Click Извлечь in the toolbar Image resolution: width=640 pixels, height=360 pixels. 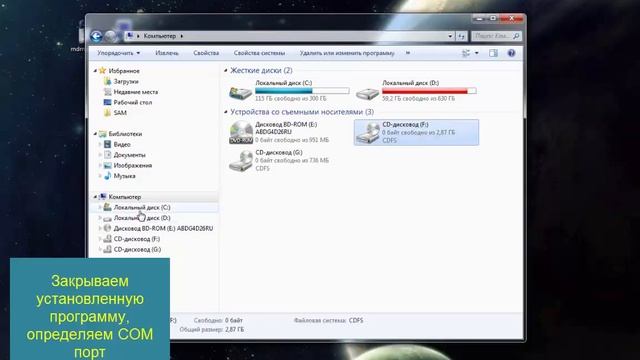[x=167, y=53]
